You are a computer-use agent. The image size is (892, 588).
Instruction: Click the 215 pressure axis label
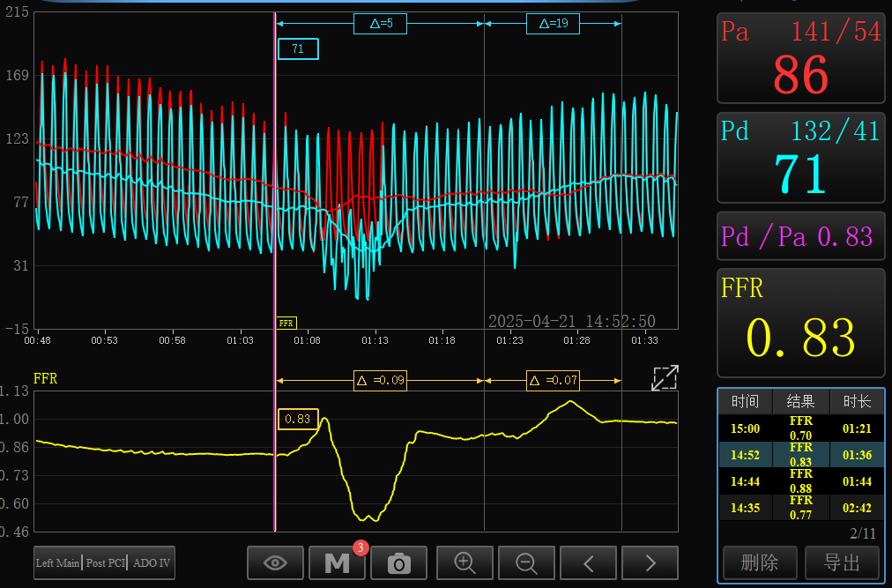pos(17,12)
